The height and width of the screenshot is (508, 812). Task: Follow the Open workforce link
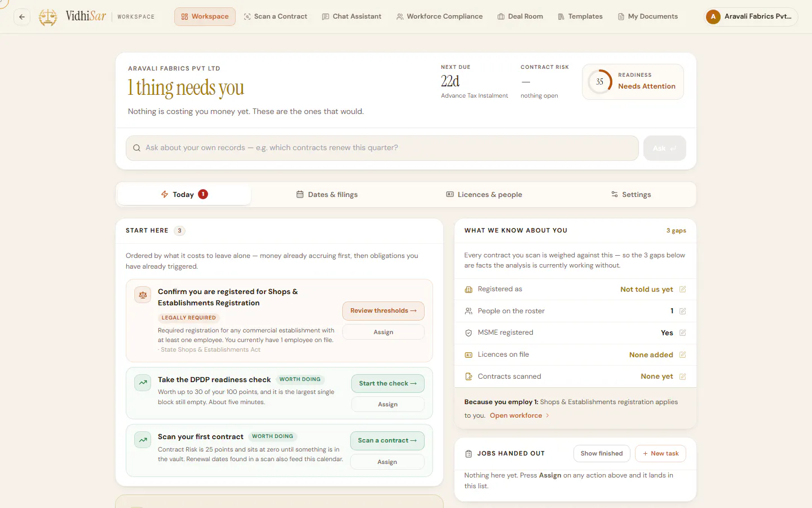(x=516, y=415)
